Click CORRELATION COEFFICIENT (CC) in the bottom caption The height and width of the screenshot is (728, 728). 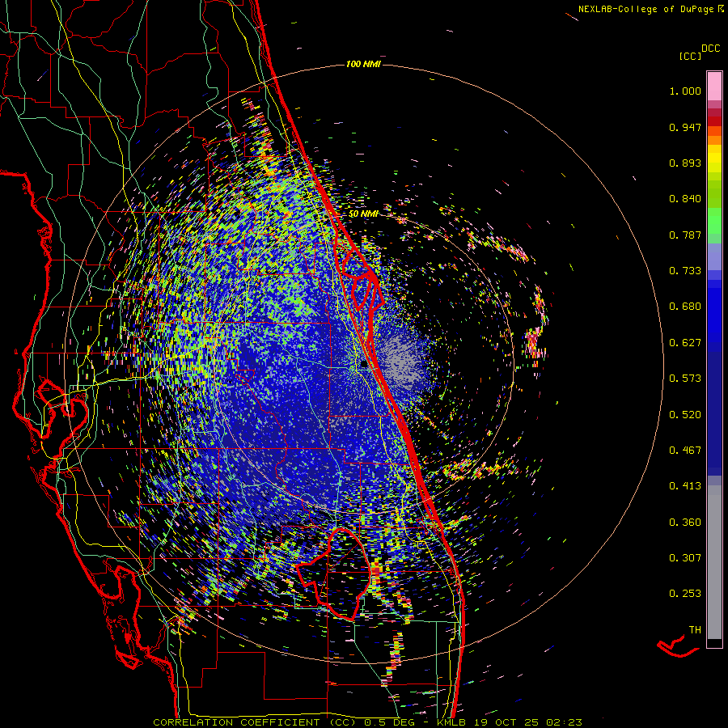(x=255, y=722)
